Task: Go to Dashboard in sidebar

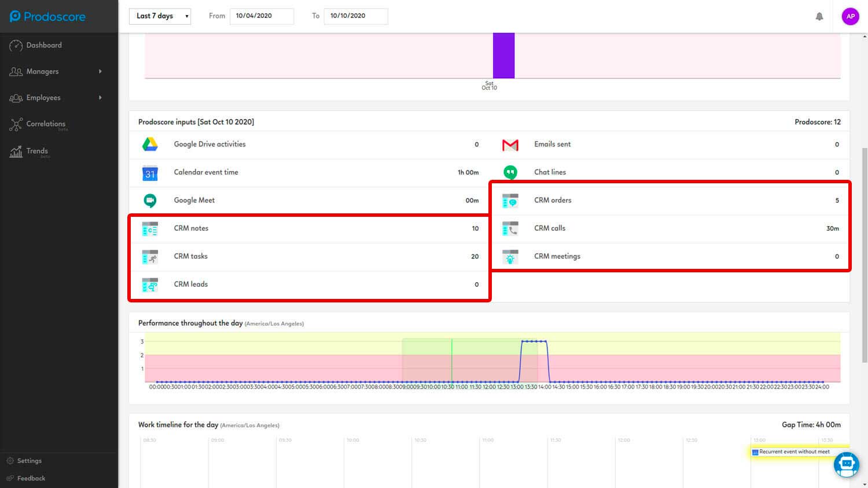Action: click(x=44, y=45)
